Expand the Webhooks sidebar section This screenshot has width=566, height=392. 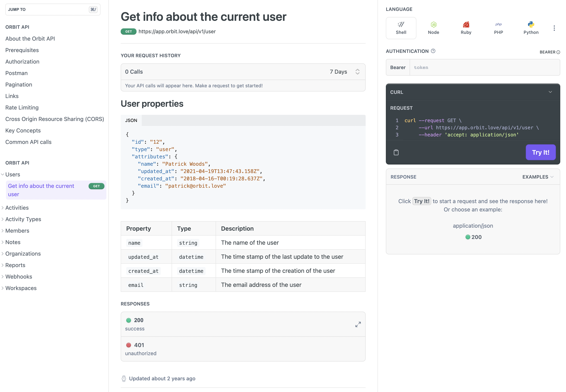[x=2, y=277]
